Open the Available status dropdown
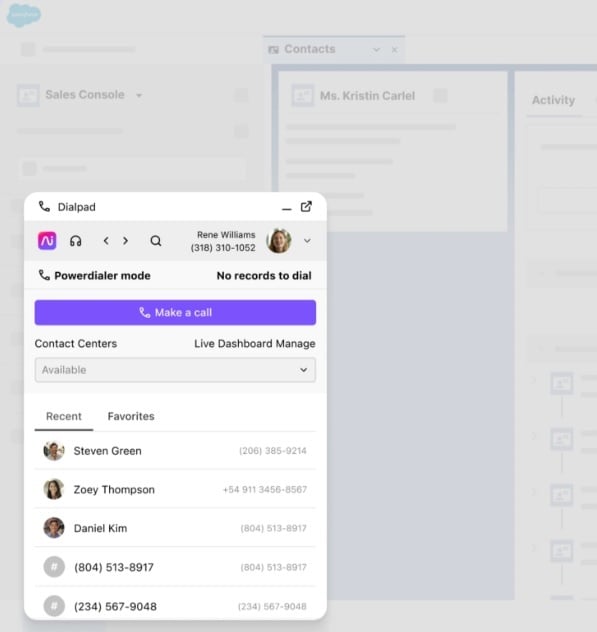597x632 pixels. click(x=175, y=370)
